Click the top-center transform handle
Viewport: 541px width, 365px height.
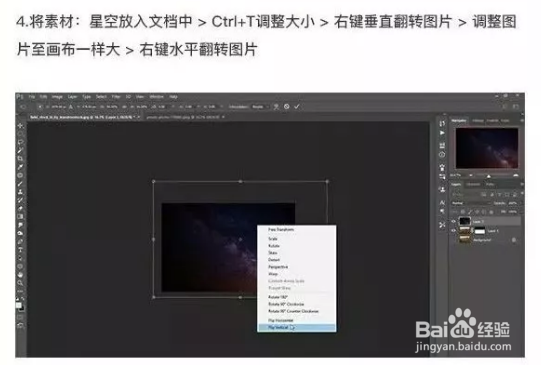(240, 181)
